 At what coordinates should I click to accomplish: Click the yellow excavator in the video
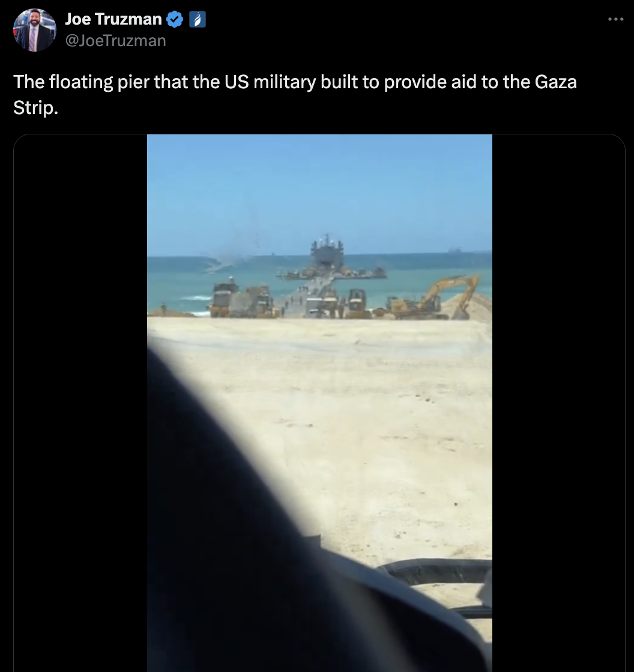click(433, 298)
